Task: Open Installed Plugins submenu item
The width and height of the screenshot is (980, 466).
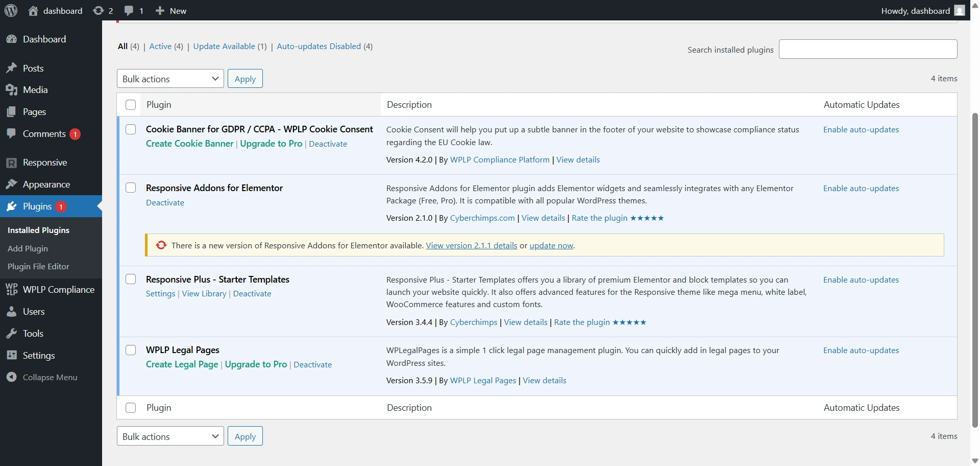Action: click(x=38, y=230)
